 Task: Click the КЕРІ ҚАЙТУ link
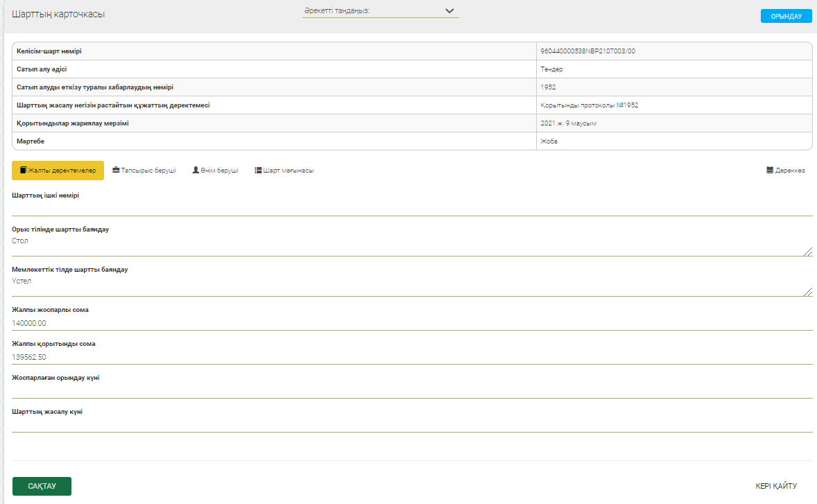coord(776,486)
